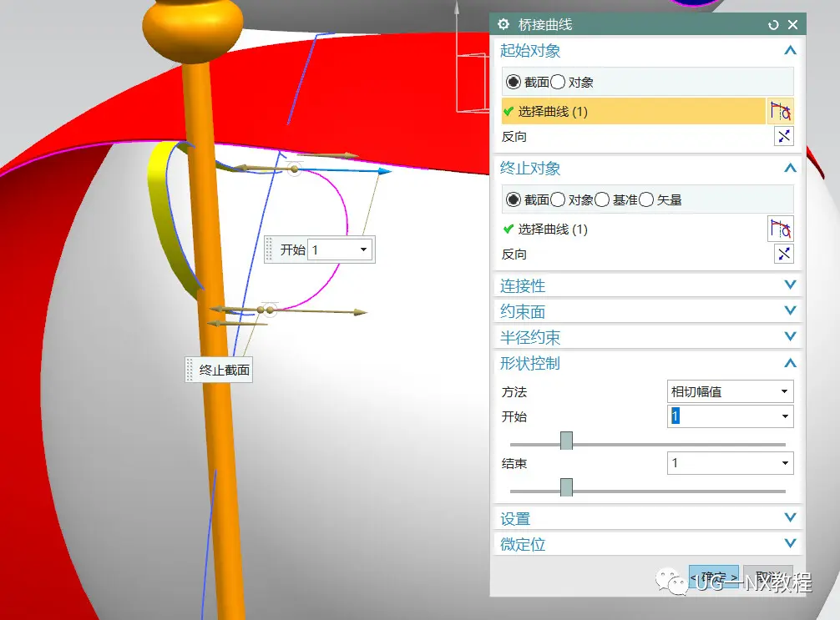
Task: Click curve selection icon in 起始对象
Action: (x=780, y=111)
